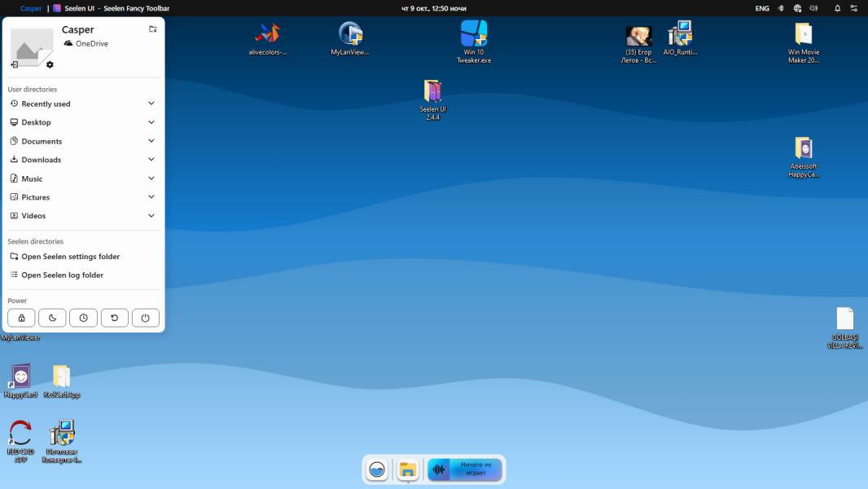
Task: Click the Casper user menu in toolbar
Action: click(31, 8)
